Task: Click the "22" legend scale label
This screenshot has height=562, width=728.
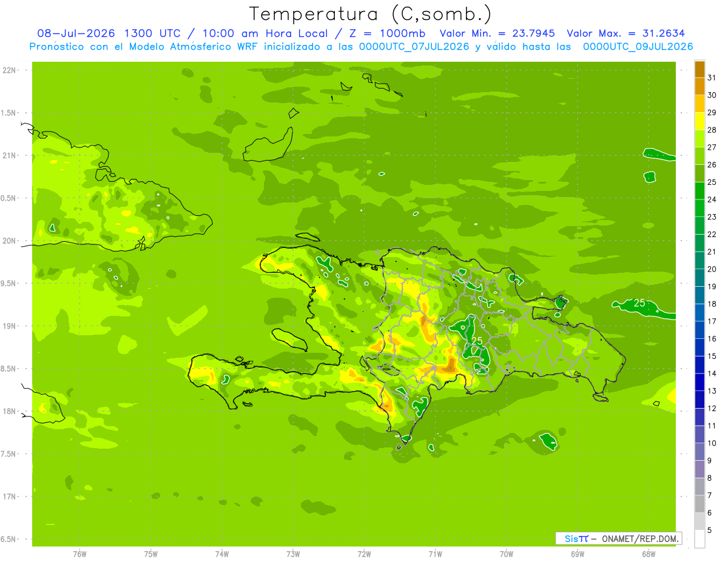Action: [712, 235]
